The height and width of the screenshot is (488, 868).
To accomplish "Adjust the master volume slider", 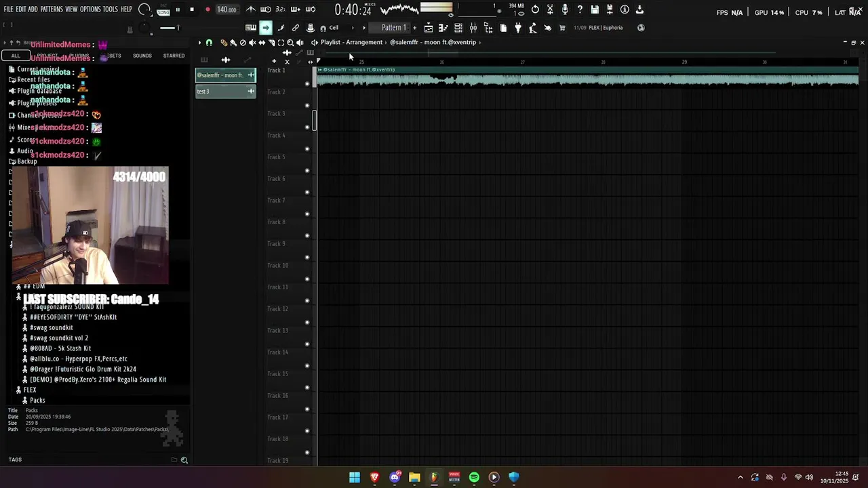I will click(170, 28).
